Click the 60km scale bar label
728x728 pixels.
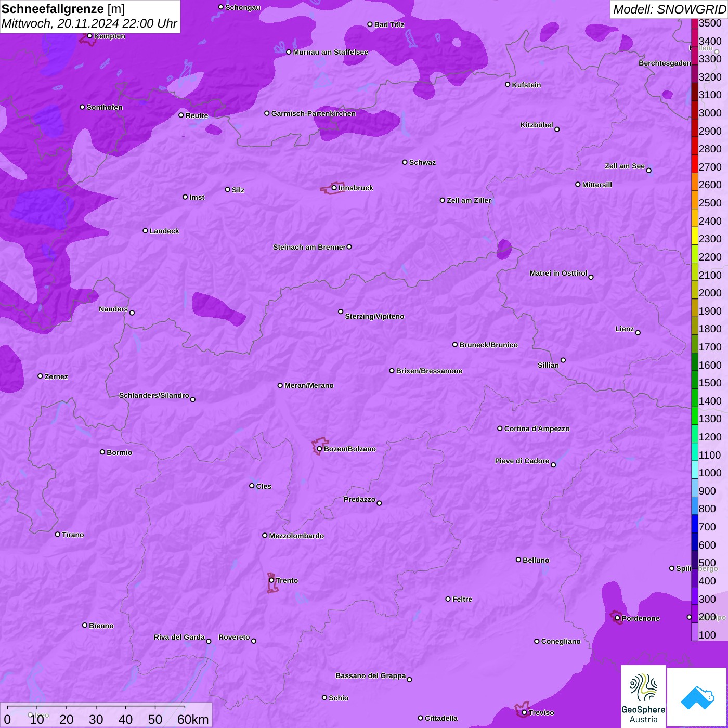193,720
